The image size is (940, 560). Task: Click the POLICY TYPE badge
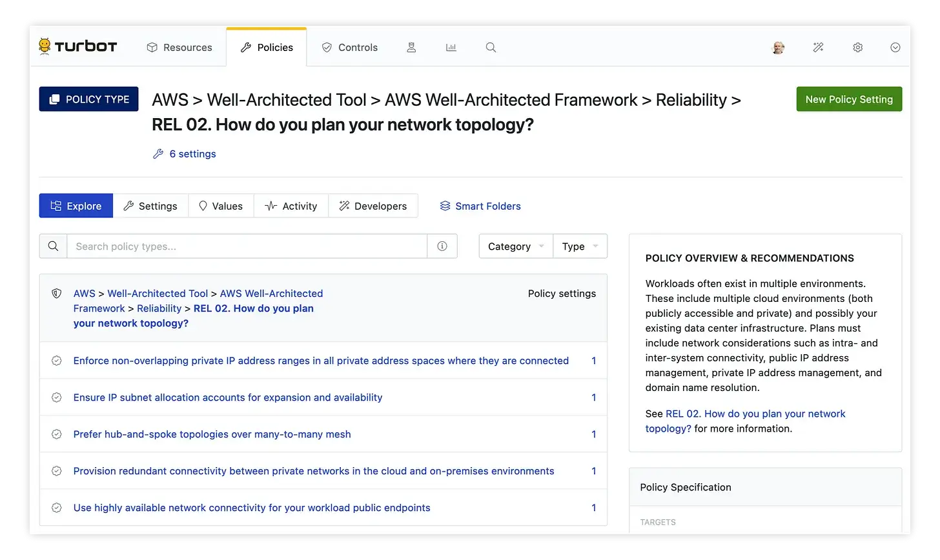(88, 99)
